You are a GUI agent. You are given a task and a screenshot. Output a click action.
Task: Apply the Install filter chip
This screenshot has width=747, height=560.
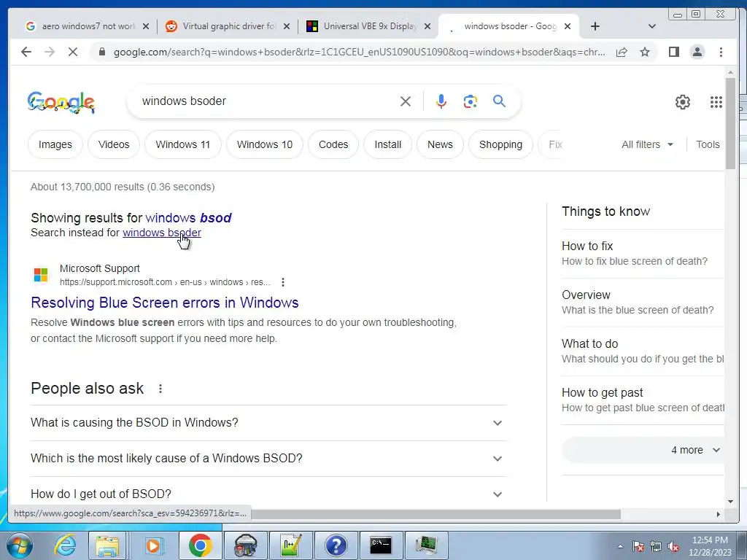click(388, 144)
